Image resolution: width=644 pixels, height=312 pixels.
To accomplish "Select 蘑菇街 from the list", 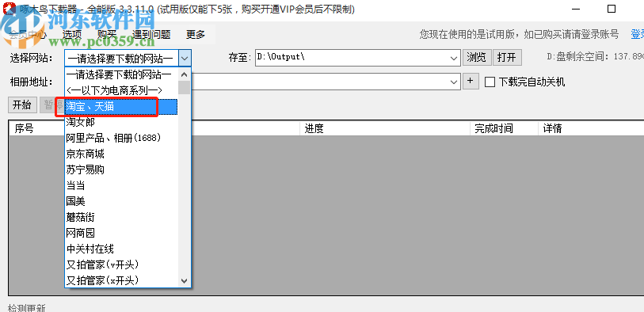I will pyautogui.click(x=121, y=217).
